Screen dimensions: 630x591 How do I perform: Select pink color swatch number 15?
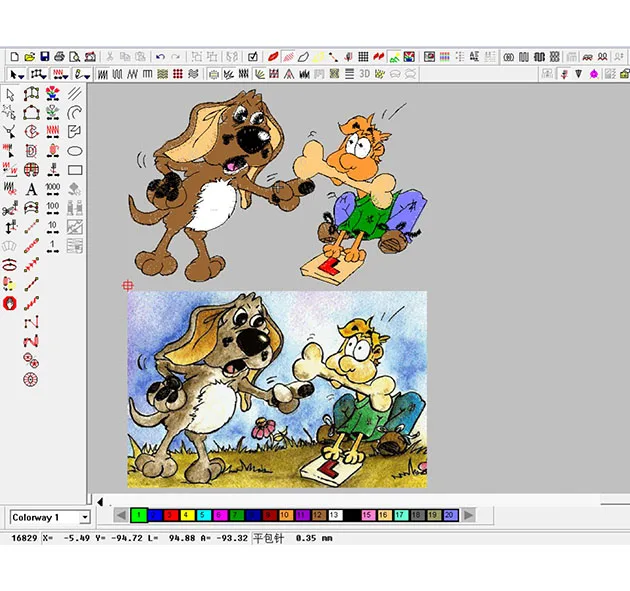tap(367, 515)
